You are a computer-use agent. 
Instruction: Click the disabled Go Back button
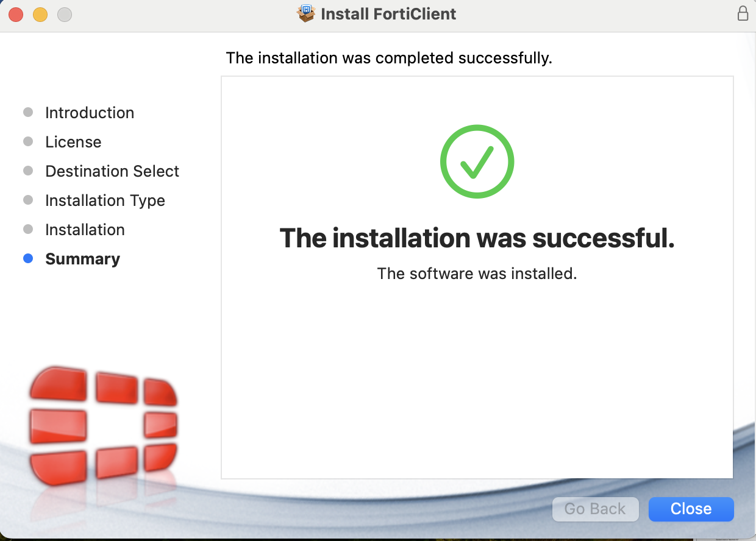click(x=595, y=509)
